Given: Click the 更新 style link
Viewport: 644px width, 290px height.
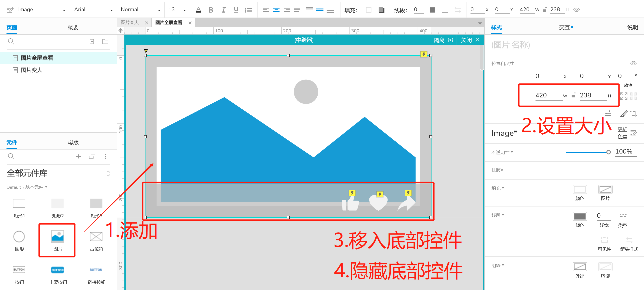Looking at the screenshot, I should tap(622, 129).
